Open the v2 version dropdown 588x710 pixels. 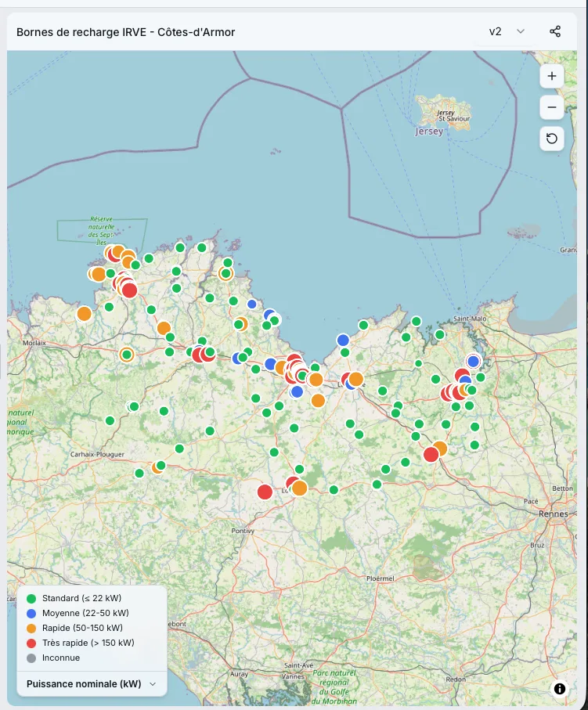(507, 31)
